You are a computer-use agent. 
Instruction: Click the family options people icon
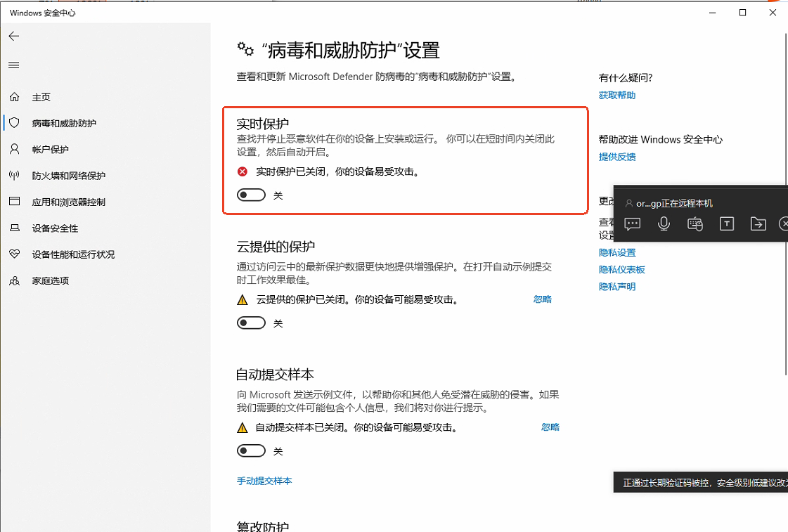(x=14, y=281)
